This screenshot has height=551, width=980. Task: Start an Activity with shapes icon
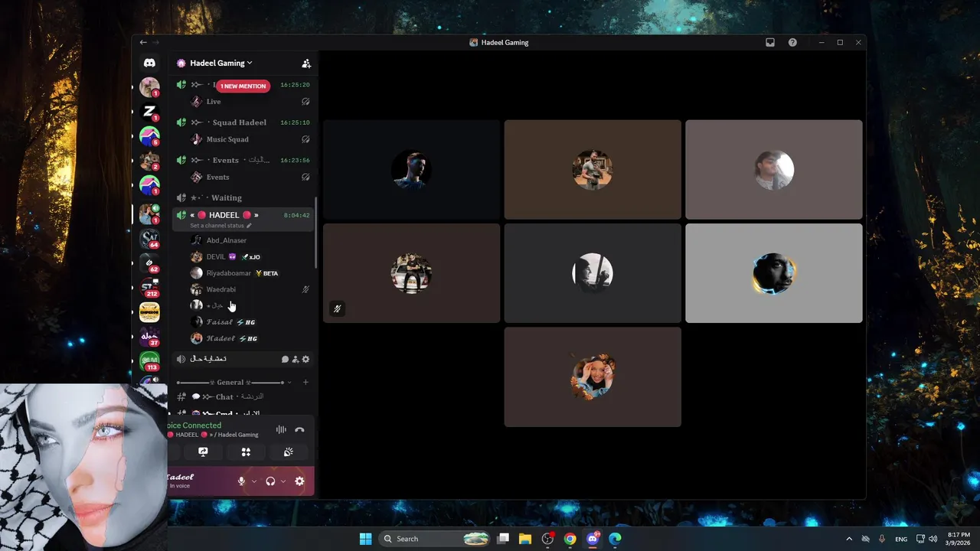[246, 452]
